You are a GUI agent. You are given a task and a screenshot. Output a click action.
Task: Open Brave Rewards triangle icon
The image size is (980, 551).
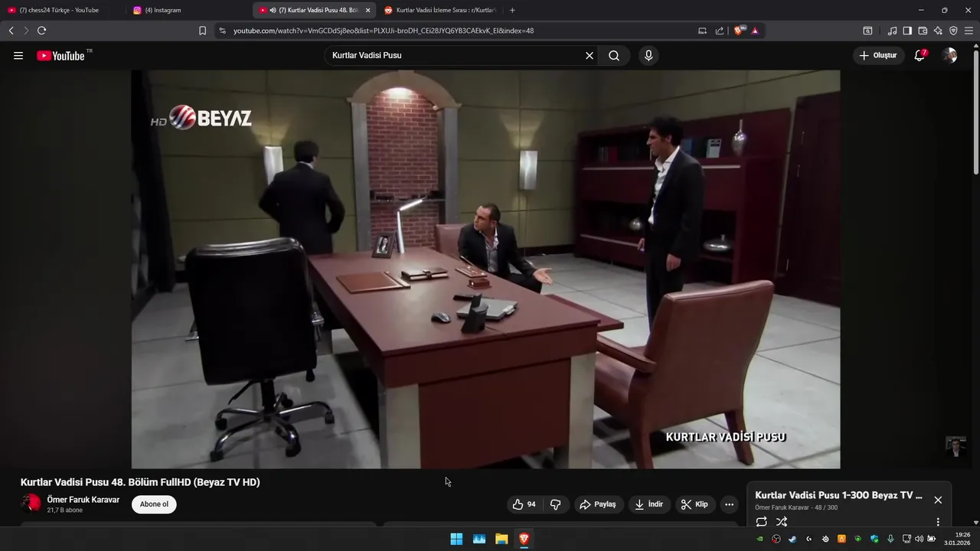tap(755, 31)
